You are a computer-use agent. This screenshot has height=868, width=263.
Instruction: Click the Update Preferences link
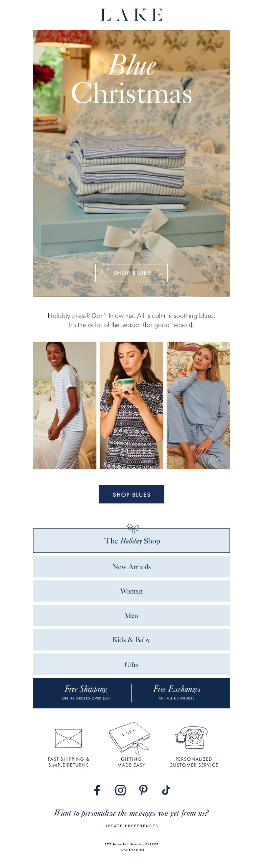131,826
